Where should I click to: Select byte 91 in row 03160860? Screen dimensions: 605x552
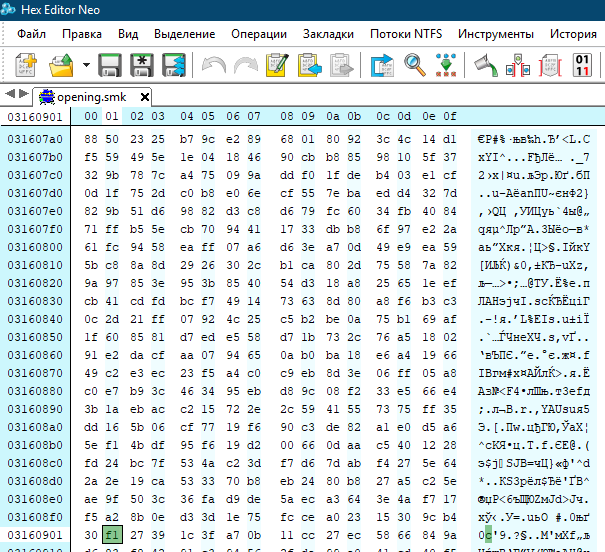point(91,355)
